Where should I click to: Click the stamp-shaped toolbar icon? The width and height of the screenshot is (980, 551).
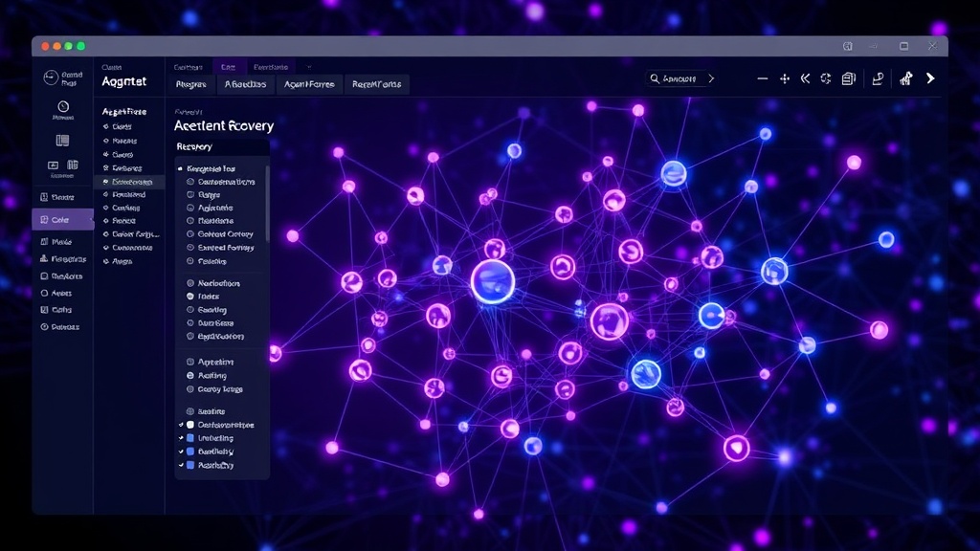click(x=878, y=78)
